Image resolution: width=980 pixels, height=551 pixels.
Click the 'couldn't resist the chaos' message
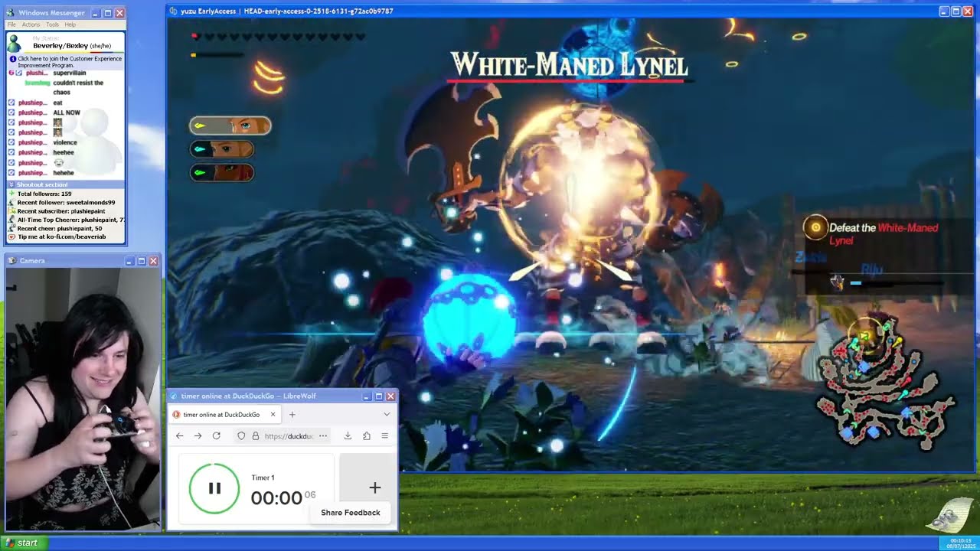78,87
